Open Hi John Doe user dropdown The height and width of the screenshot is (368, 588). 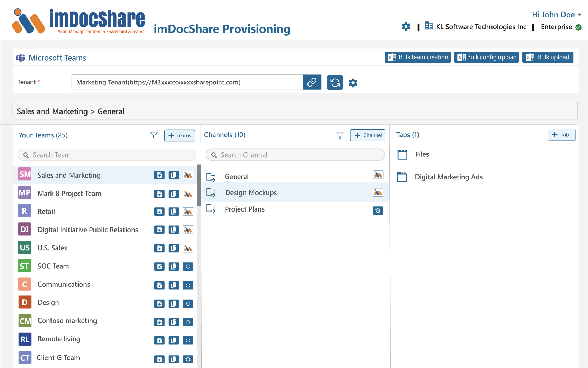(557, 15)
